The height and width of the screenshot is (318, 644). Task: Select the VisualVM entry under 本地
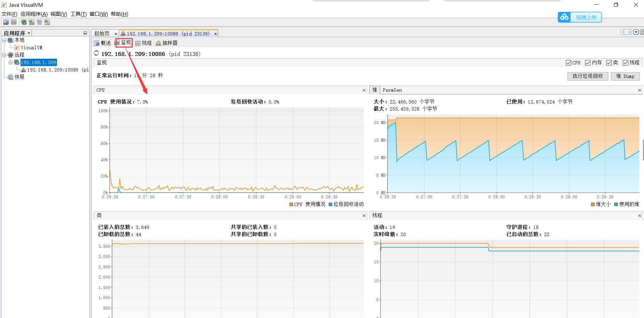(x=31, y=48)
